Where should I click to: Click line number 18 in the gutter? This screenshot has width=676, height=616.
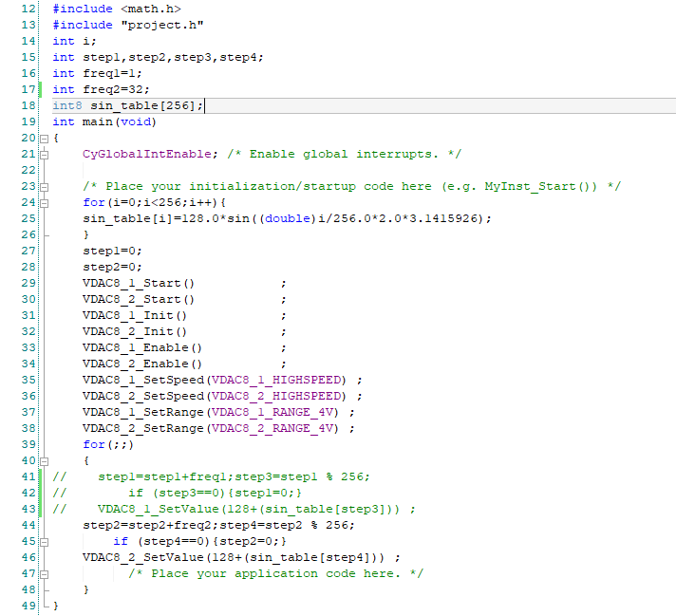coord(28,105)
